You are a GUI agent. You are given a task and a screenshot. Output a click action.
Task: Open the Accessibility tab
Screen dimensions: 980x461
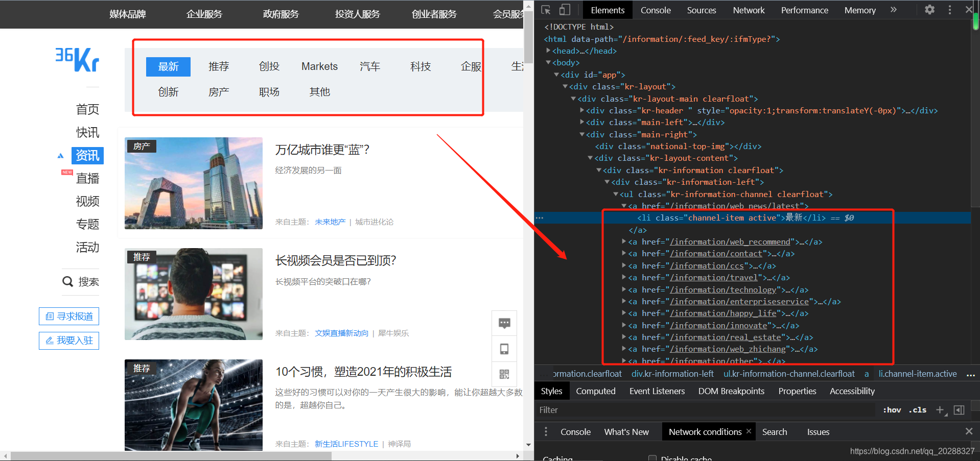(852, 391)
